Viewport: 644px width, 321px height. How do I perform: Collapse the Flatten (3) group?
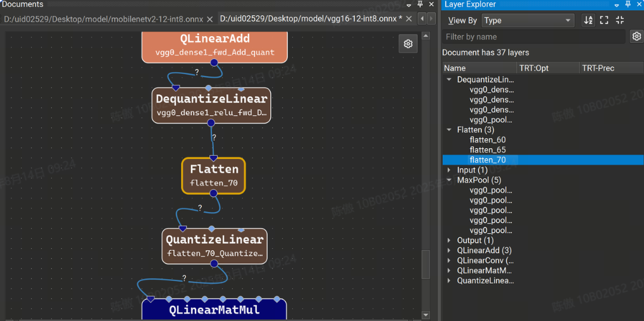pos(449,130)
